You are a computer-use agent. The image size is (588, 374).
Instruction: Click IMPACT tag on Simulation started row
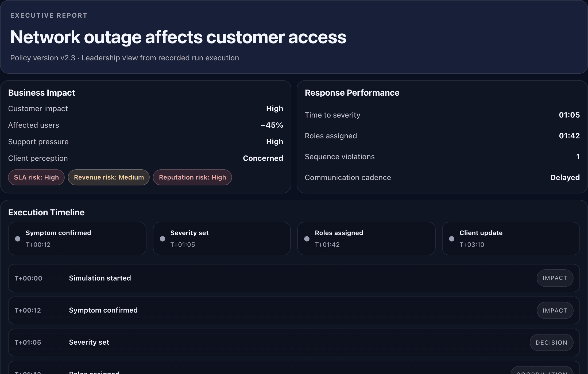pyautogui.click(x=555, y=278)
